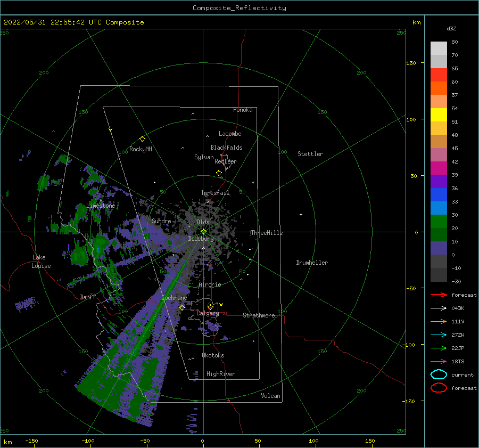Click the magenta 18TS arrow icon
The image size is (479, 448).
coord(439,362)
